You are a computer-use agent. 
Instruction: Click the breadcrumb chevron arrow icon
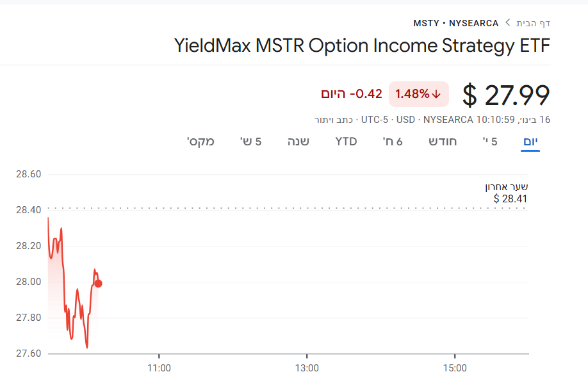pos(507,23)
